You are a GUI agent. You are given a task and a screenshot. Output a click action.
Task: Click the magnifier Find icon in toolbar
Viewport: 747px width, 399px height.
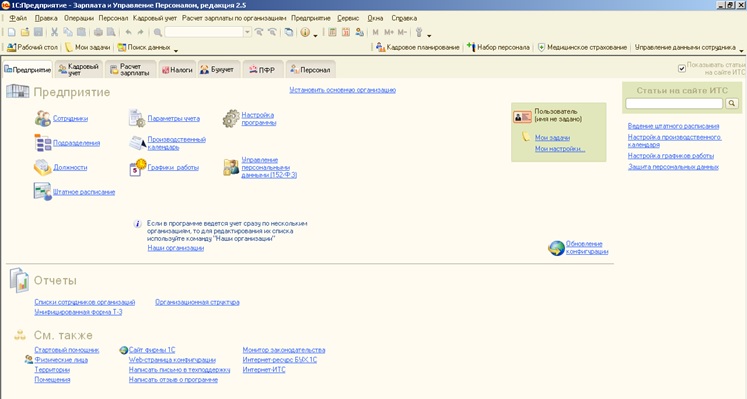158,32
